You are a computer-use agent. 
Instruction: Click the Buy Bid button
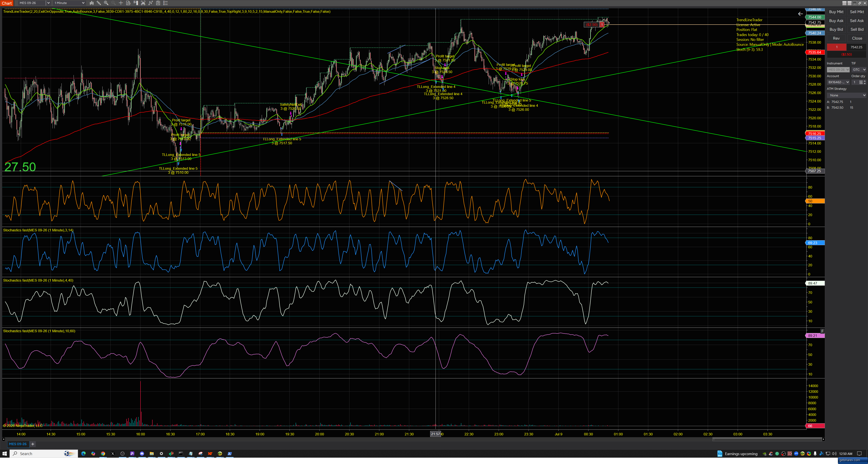click(836, 29)
